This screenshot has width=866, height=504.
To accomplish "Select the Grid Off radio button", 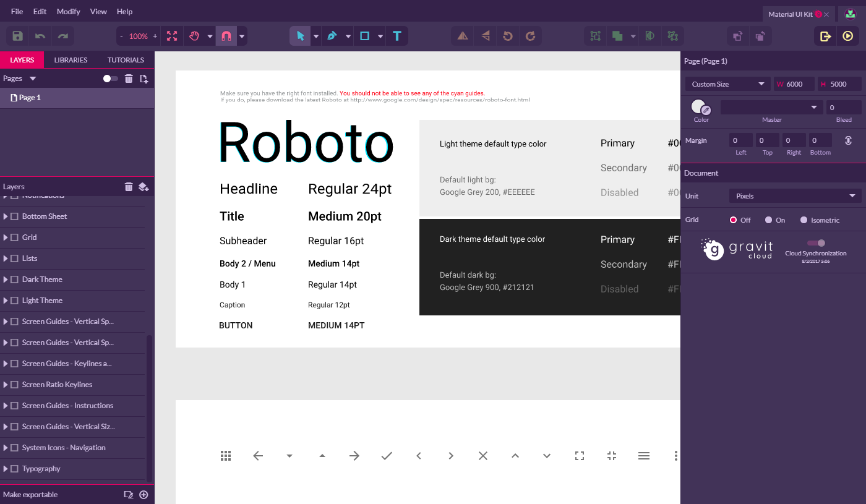I will click(734, 220).
